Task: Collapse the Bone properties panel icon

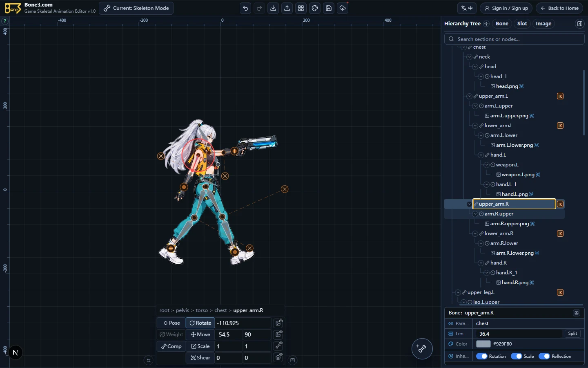Action: click(577, 313)
